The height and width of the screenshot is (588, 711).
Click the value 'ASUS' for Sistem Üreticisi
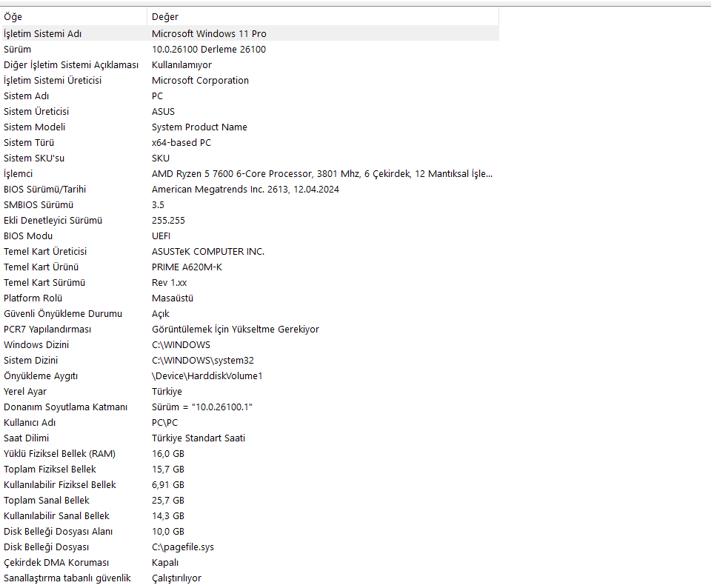[x=163, y=112]
